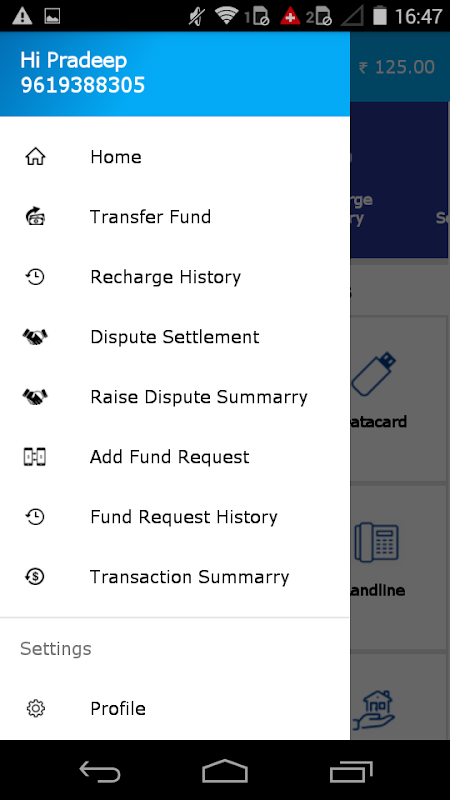Image resolution: width=450 pixels, height=800 pixels.
Task: Open the Home menu item
Action: coord(175,157)
